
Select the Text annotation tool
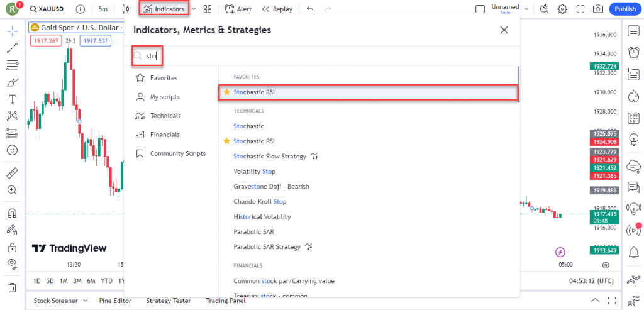(x=13, y=99)
